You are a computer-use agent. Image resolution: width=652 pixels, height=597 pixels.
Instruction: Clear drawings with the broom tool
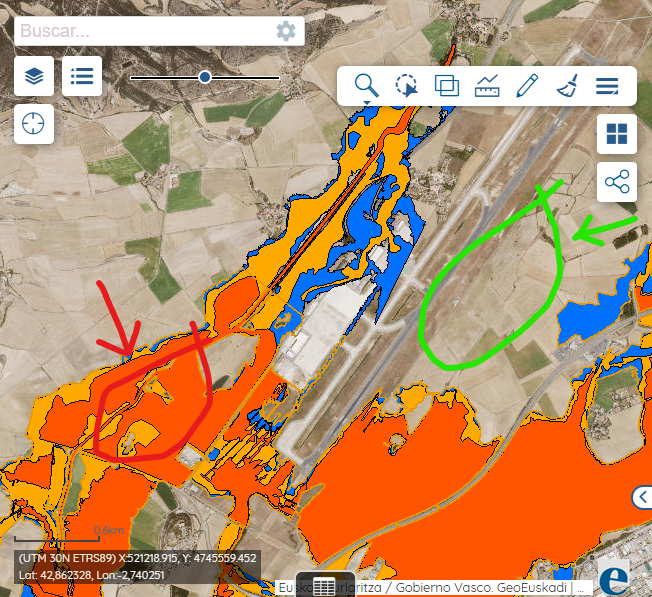[567, 85]
